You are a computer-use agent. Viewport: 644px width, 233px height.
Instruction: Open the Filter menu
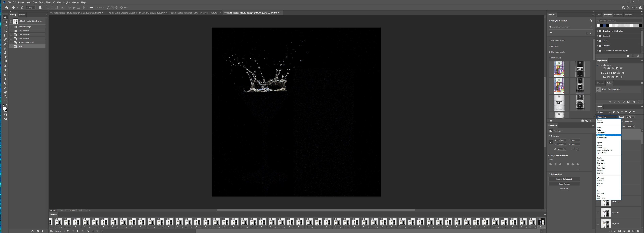tap(48, 2)
